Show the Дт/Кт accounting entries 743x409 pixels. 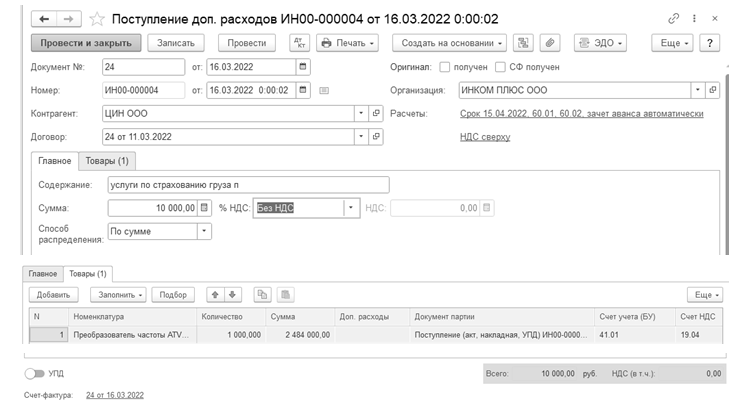(x=299, y=43)
